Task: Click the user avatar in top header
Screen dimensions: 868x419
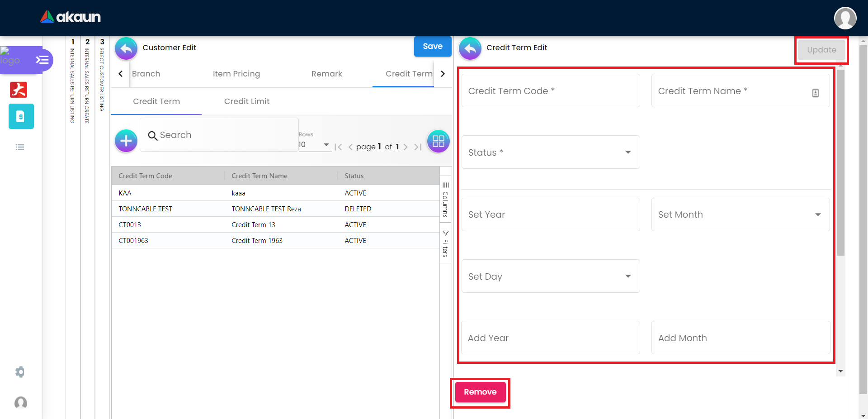Action: [845, 18]
